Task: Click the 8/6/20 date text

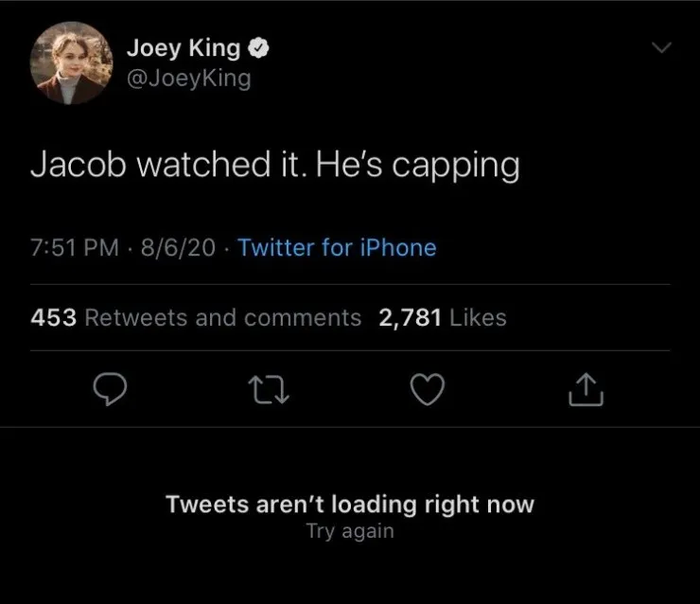Action: (x=179, y=248)
